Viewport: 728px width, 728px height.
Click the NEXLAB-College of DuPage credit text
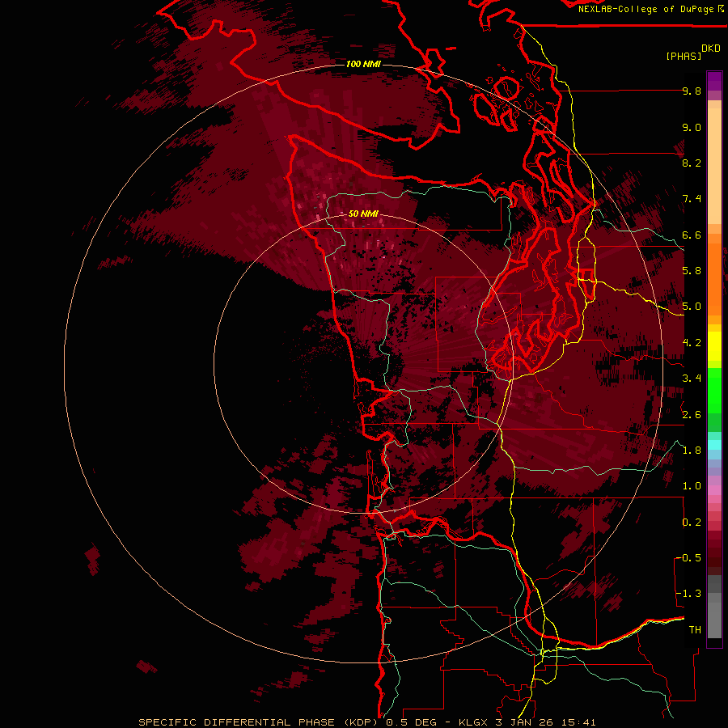645,9
